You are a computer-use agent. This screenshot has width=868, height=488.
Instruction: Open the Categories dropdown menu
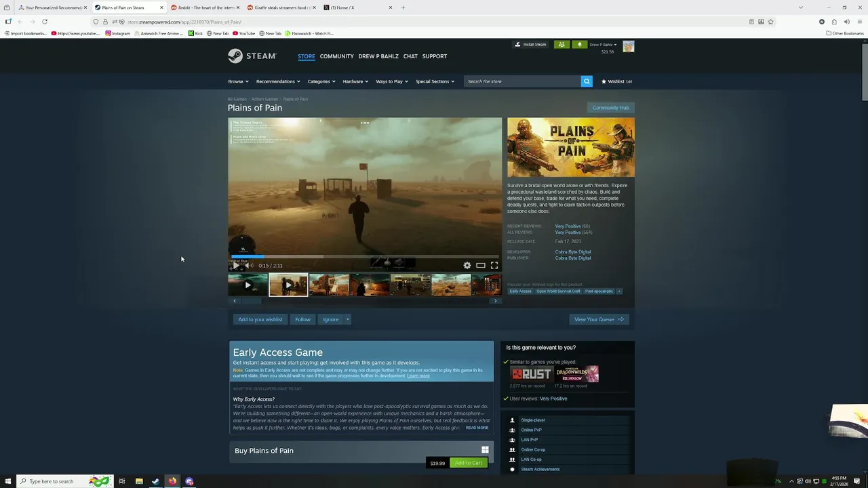[321, 81]
